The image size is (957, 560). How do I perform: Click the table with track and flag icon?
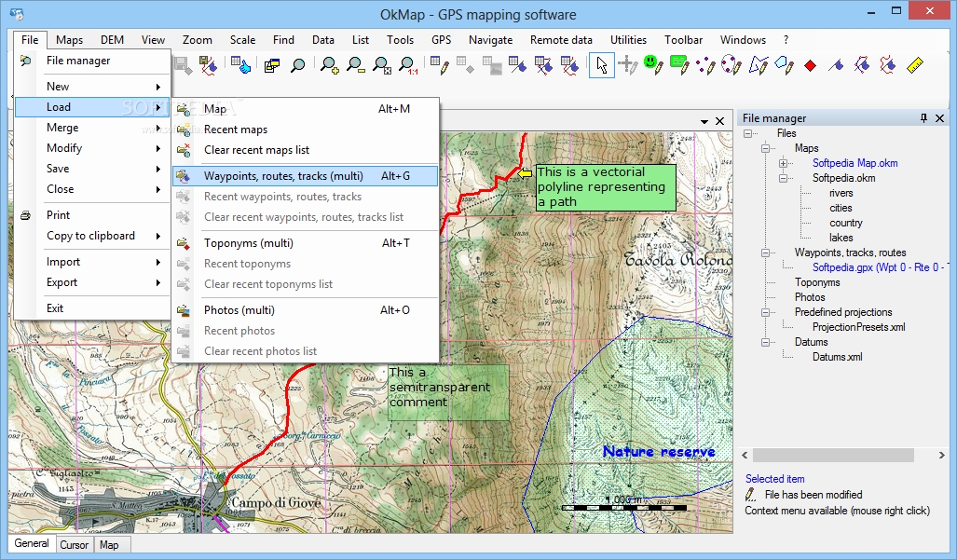click(x=569, y=64)
